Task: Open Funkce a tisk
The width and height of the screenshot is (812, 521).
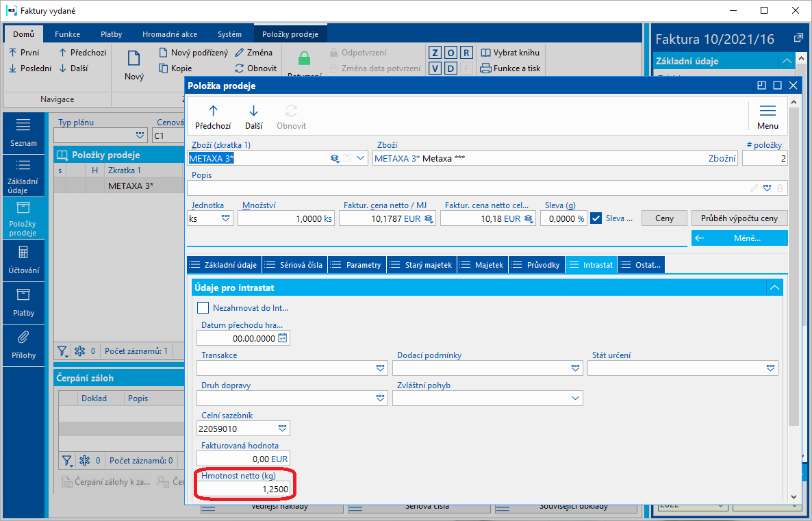Action: coord(510,68)
